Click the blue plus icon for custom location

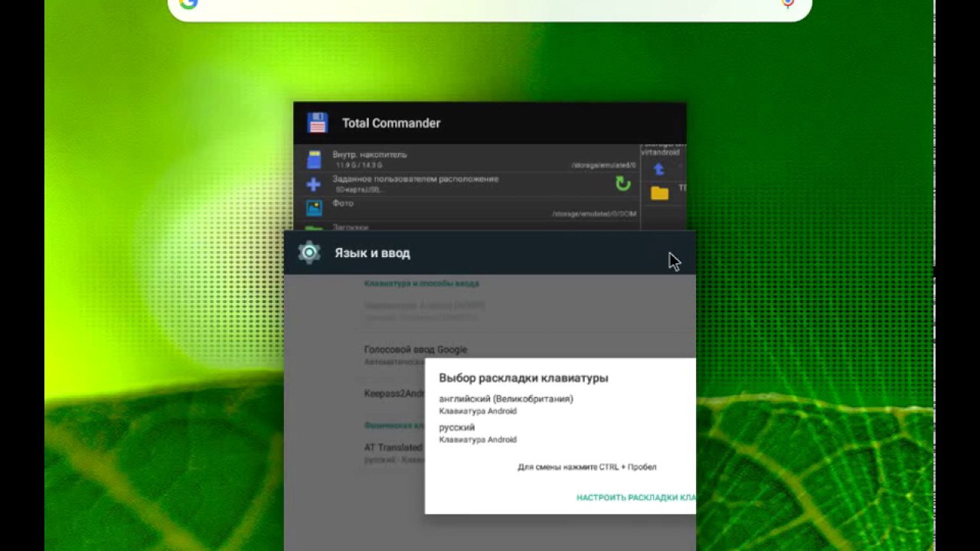314,184
